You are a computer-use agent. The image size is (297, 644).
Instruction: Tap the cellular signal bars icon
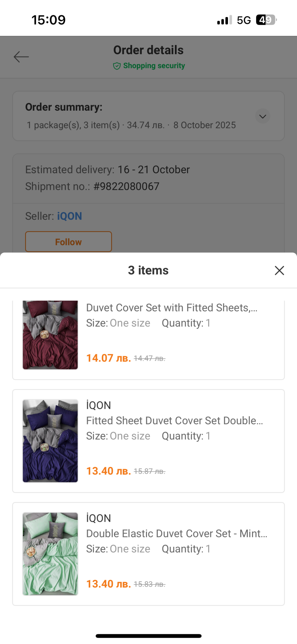coord(224,20)
